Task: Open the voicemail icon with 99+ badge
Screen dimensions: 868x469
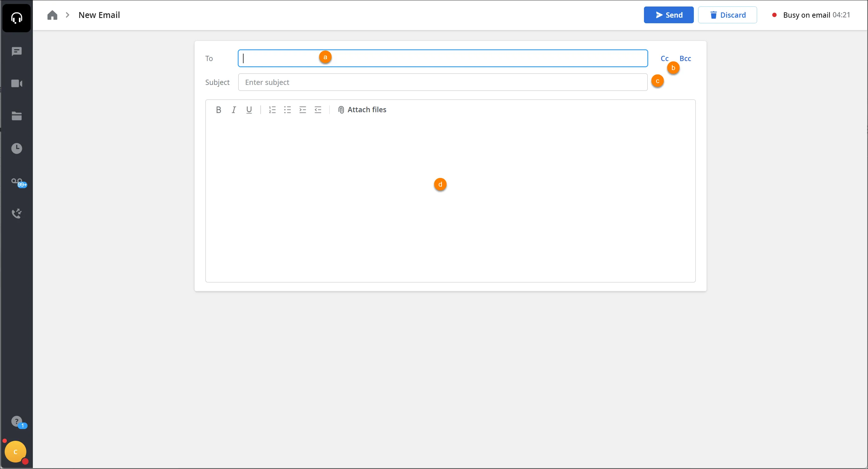Action: tap(19, 183)
